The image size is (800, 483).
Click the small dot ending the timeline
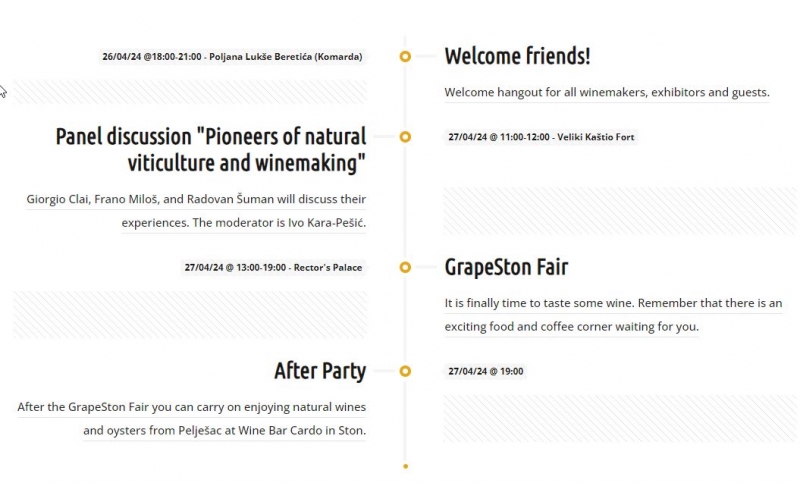point(406,466)
